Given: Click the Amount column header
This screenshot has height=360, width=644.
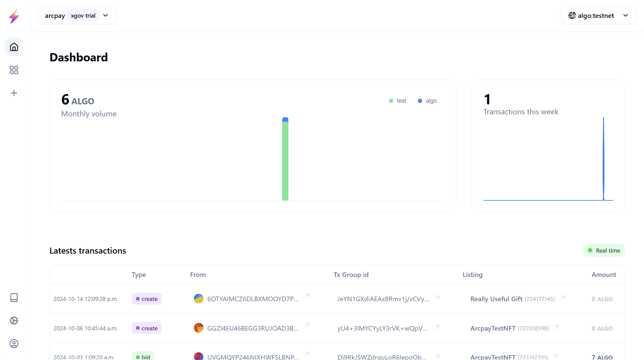Looking at the screenshot, I should click(x=604, y=275).
